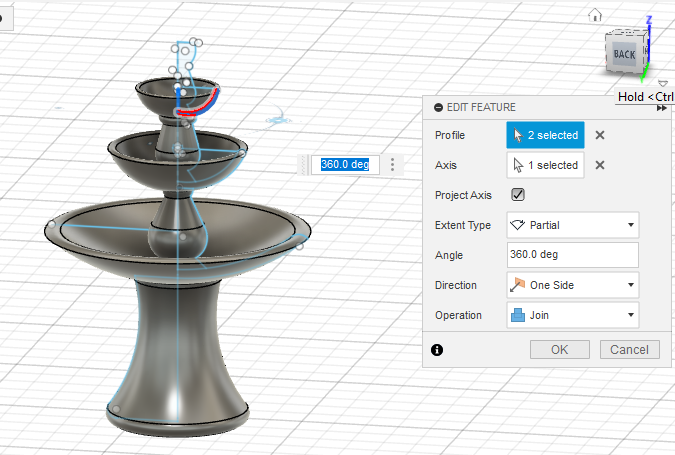Open the Extent Type dropdown showing Partial

(573, 225)
